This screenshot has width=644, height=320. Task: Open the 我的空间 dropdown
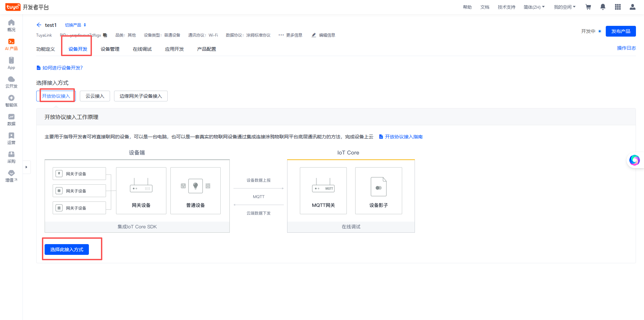(565, 7)
